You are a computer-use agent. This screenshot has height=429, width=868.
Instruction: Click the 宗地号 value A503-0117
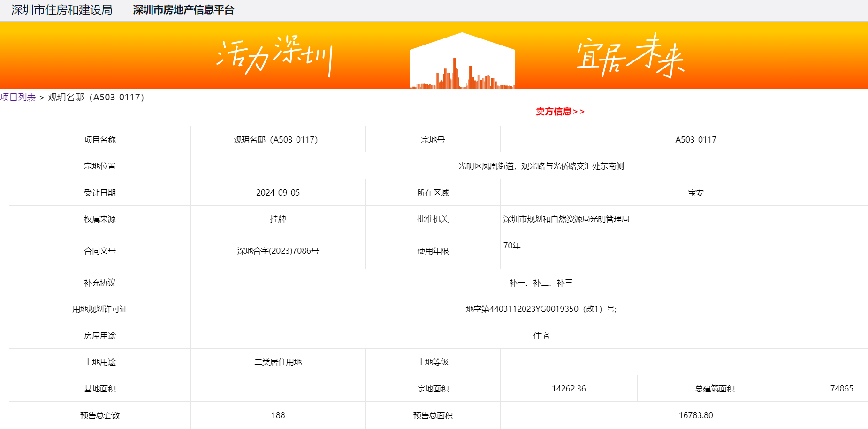695,140
